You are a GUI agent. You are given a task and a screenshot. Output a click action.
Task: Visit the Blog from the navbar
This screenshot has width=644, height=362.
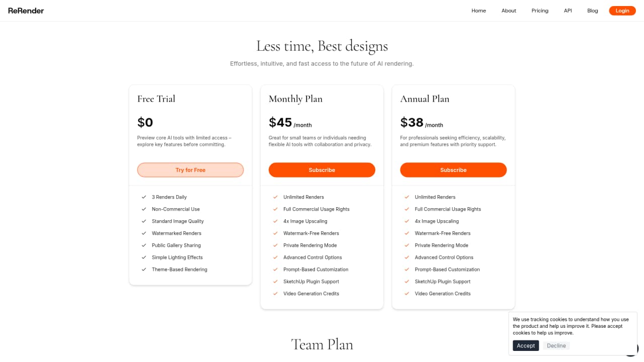[x=593, y=11]
